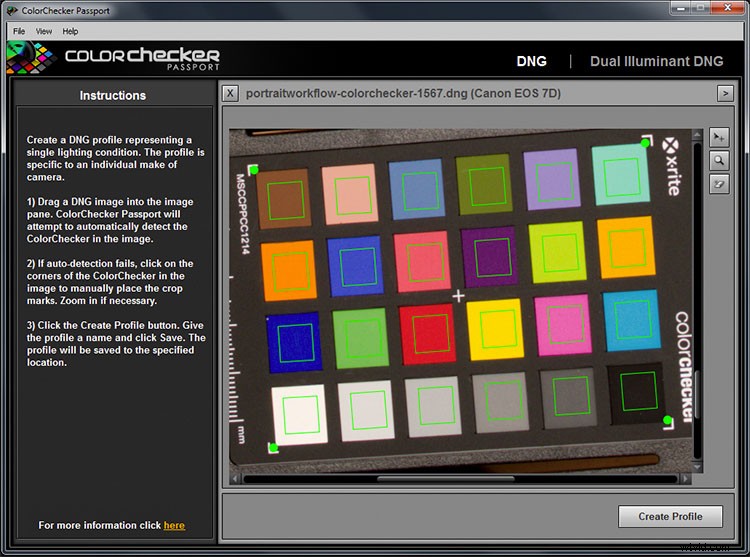
Task: Open the View menu
Action: pyautogui.click(x=44, y=31)
